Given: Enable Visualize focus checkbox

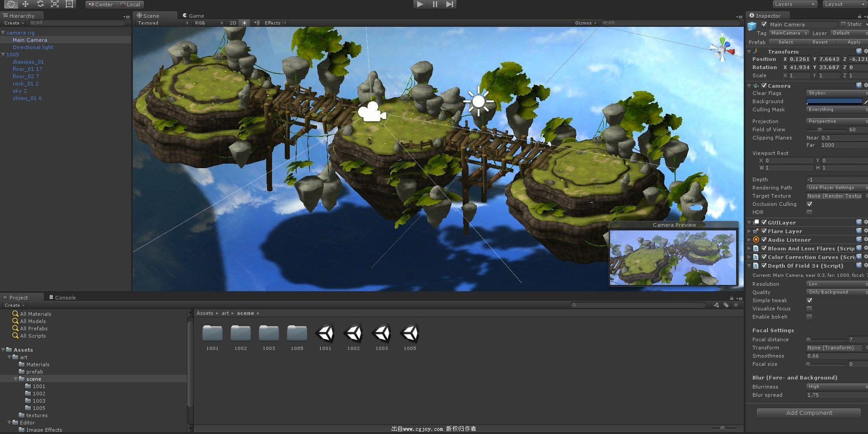Looking at the screenshot, I should click(809, 309).
